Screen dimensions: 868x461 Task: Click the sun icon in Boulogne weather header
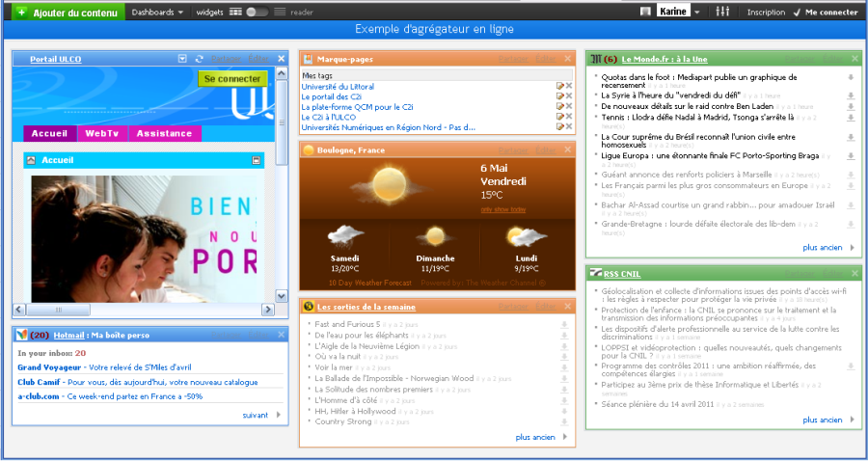point(309,150)
